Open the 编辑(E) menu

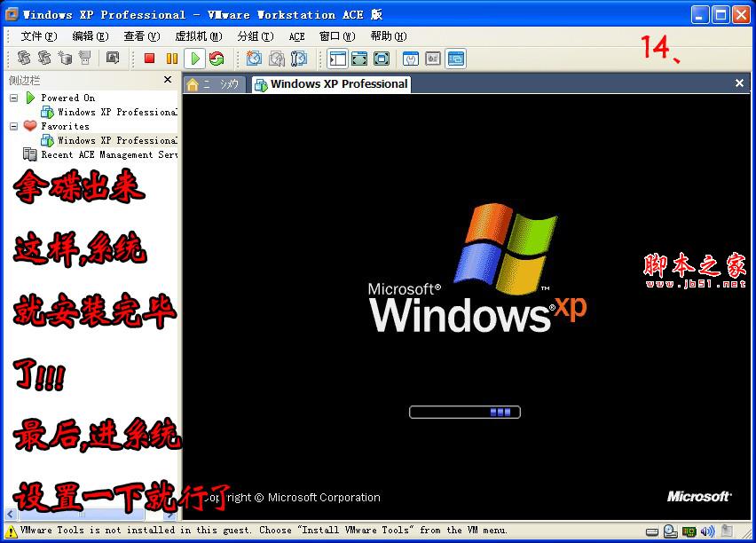[x=91, y=36]
